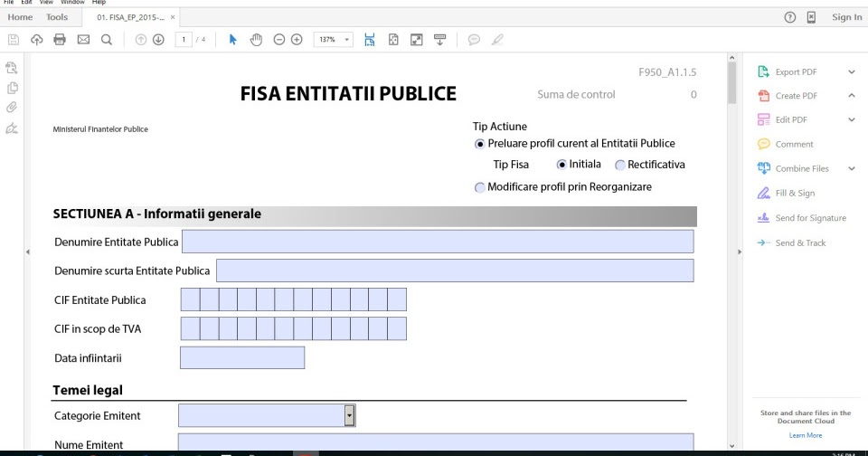
Task: Click the page number box
Action: (184, 39)
